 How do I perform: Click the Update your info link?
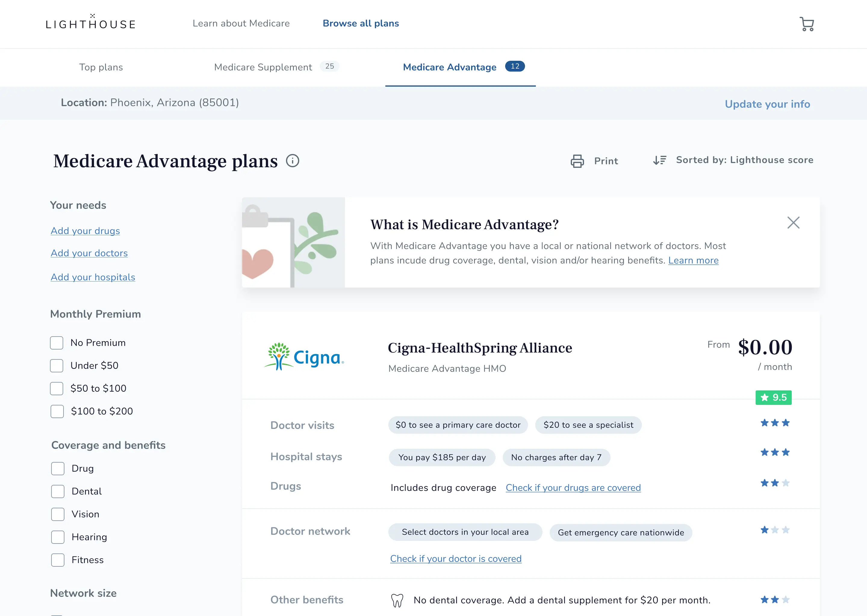click(x=767, y=104)
